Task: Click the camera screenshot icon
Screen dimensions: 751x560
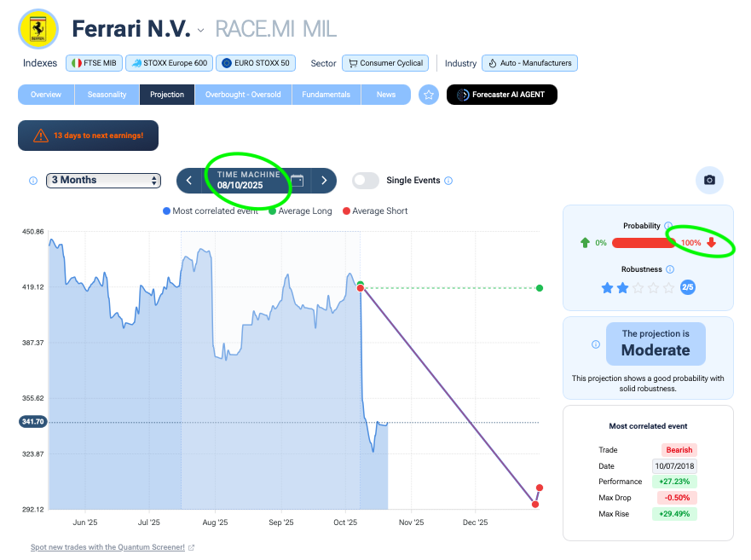Action: pos(709,180)
